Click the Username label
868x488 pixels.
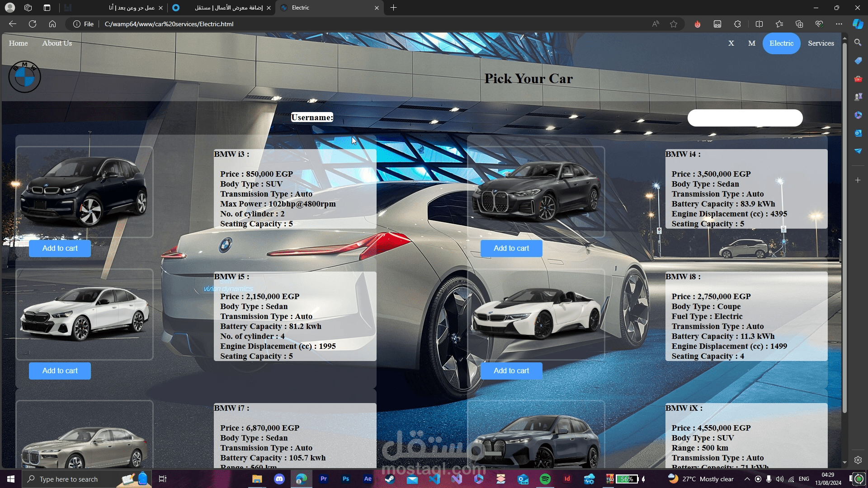tap(312, 117)
